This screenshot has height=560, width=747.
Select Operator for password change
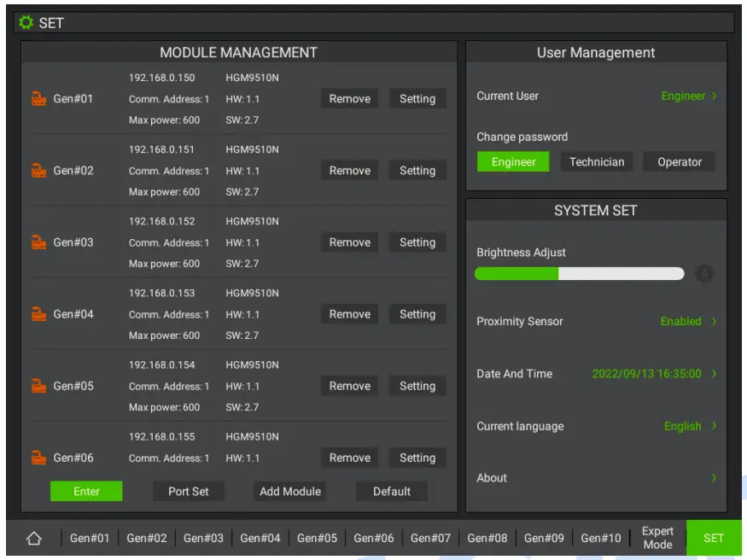point(679,161)
